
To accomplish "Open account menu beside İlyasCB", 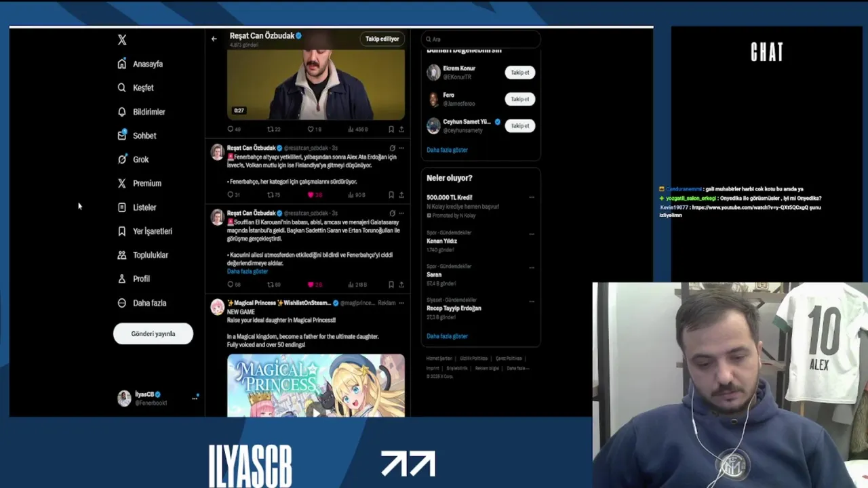I will 195,398.
